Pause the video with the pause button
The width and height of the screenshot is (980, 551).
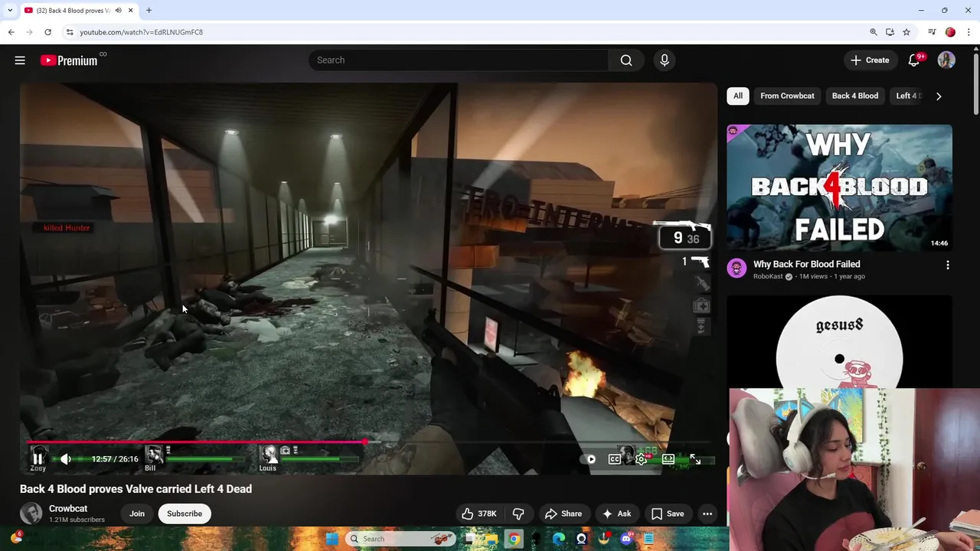pos(38,459)
